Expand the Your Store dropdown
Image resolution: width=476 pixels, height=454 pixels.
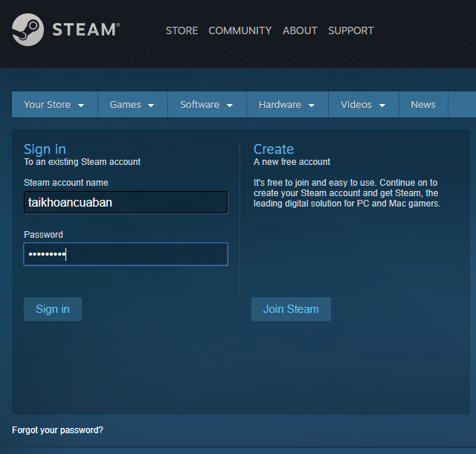pos(54,105)
